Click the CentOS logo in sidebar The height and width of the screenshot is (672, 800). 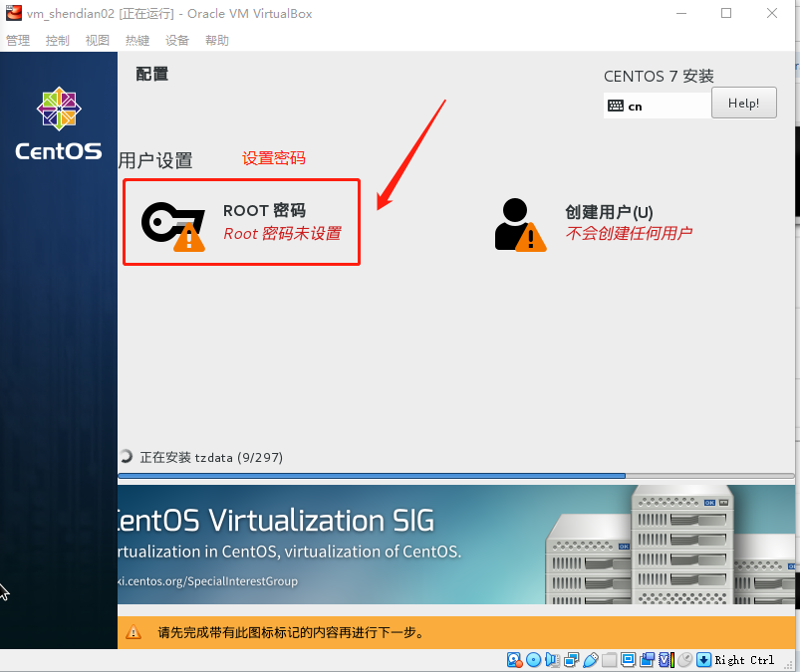(x=59, y=122)
